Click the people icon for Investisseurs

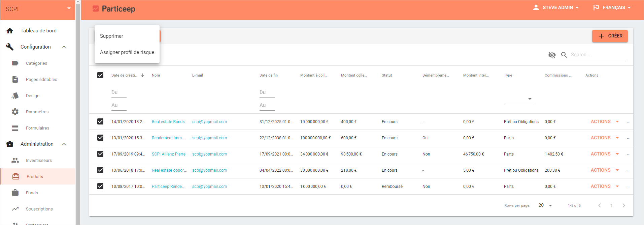[15, 160]
